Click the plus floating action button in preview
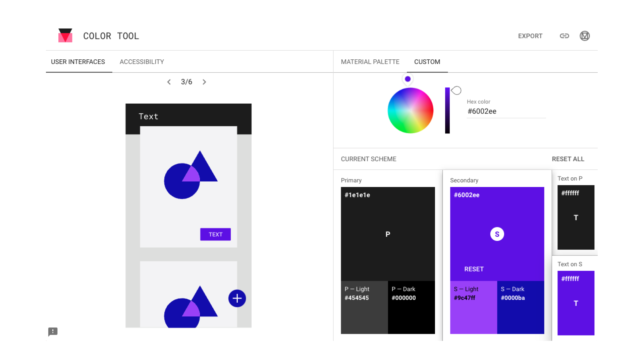The height and width of the screenshot is (362, 644). click(237, 298)
